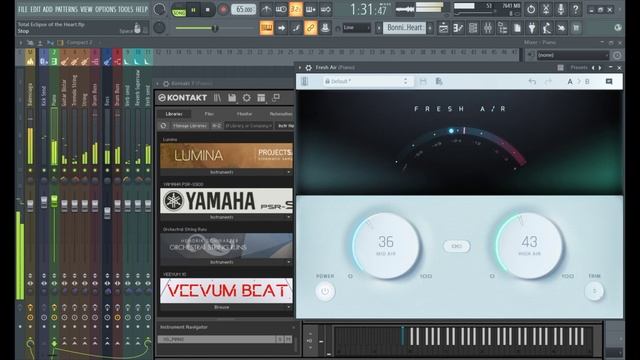Click the arrow right of the pattern selector
The width and height of the screenshot is (640, 360).
tap(430, 28)
